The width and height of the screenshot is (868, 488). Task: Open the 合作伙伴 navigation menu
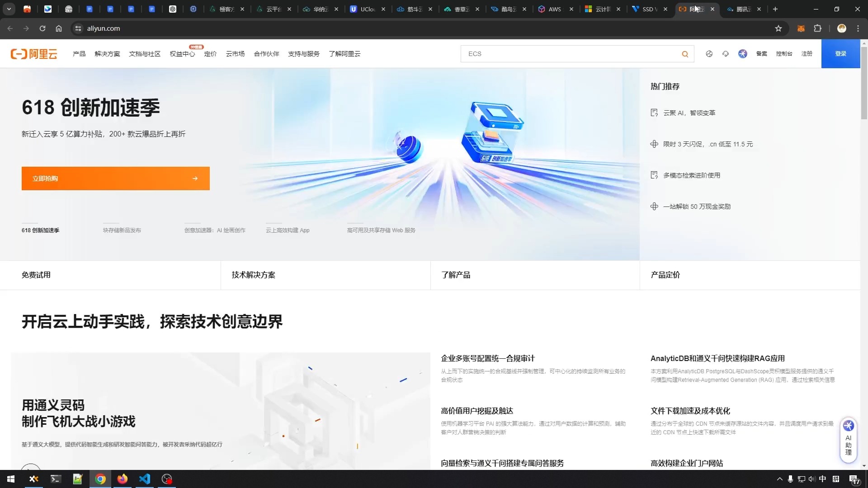[x=266, y=54]
